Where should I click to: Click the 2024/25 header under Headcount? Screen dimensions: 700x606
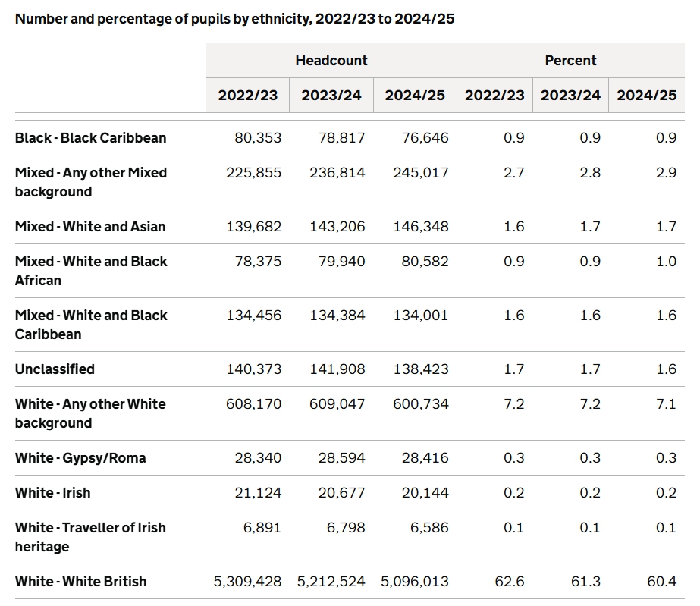pos(415,96)
